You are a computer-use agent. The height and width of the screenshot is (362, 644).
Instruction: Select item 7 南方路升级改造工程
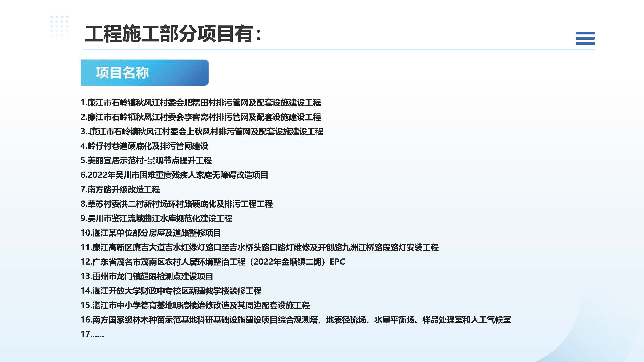click(x=120, y=189)
